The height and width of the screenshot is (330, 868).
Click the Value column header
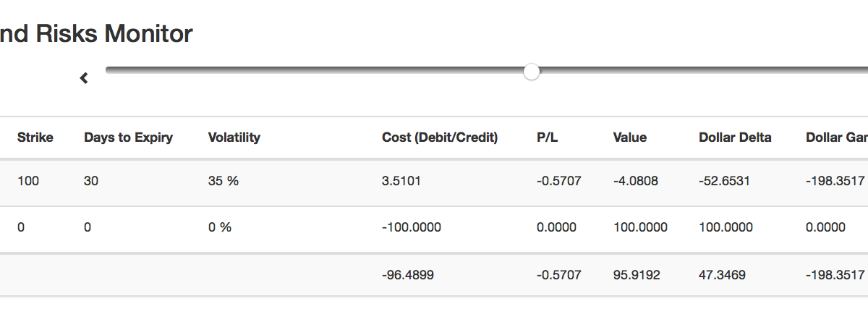pyautogui.click(x=629, y=137)
